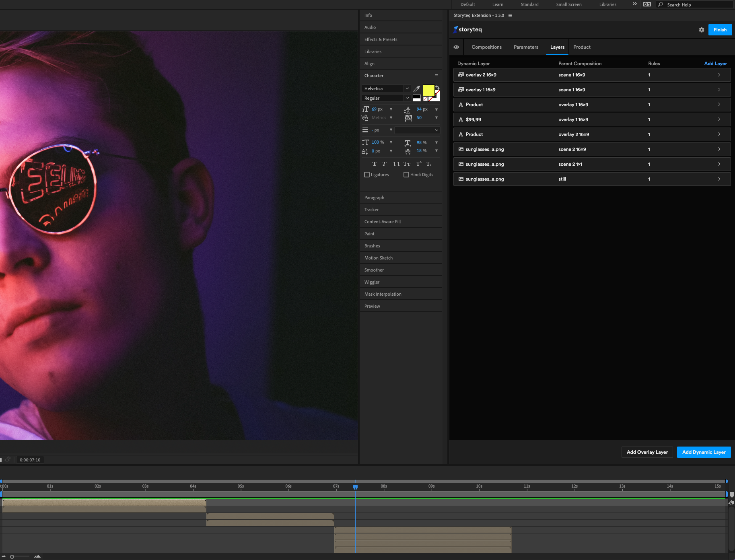Enable All Caps text style

[x=396, y=164]
